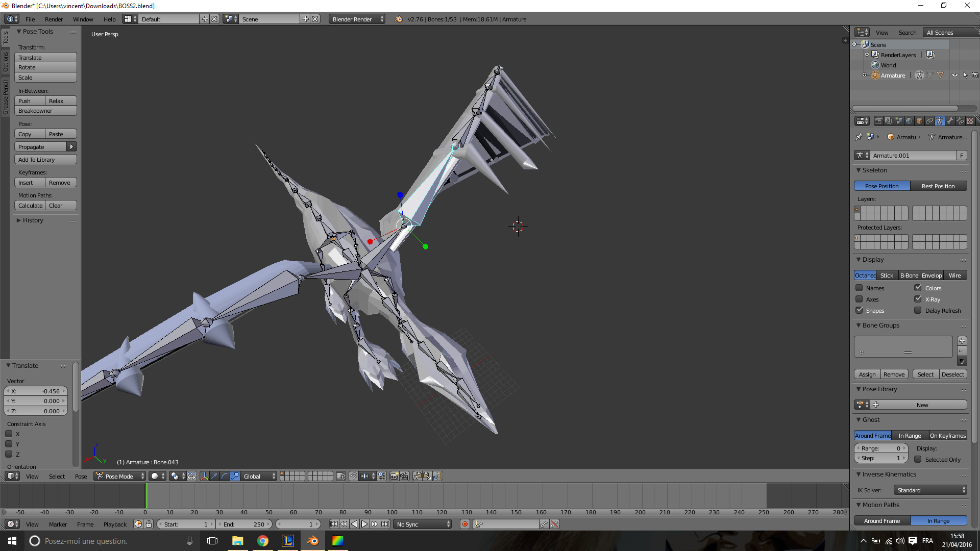Image resolution: width=980 pixels, height=551 pixels.
Task: Jump to the end frame with the timeline button
Action: (x=385, y=524)
